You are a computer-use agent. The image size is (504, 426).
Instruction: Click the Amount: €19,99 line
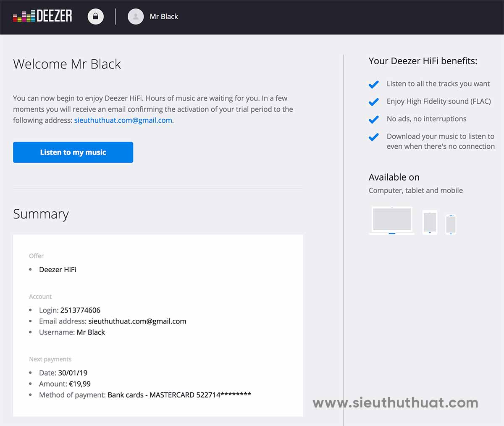tap(65, 384)
